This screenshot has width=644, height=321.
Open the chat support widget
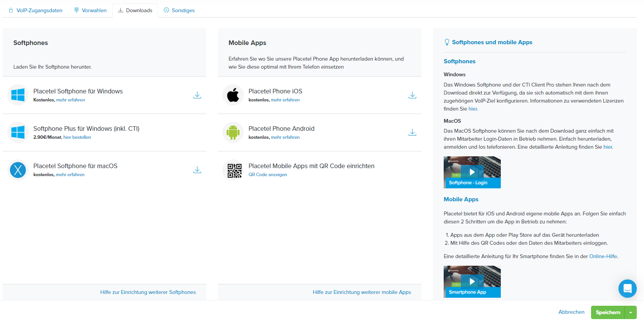click(x=628, y=289)
